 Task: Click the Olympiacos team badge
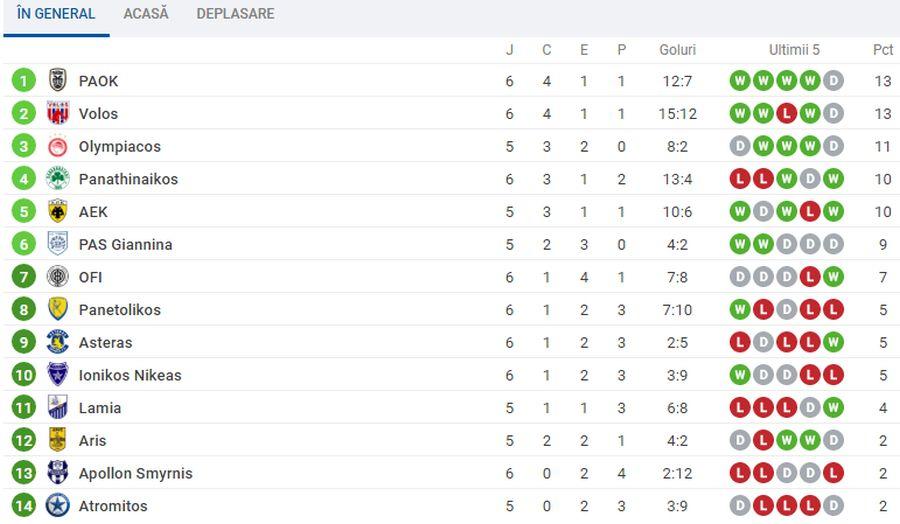(57, 146)
